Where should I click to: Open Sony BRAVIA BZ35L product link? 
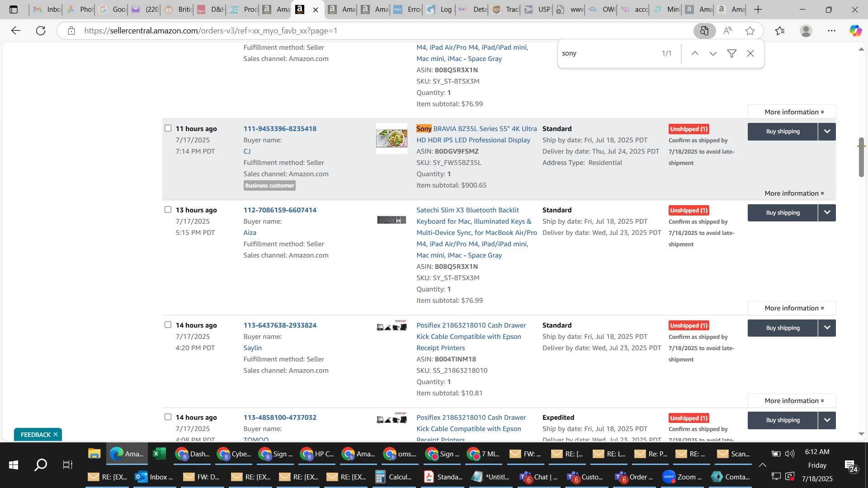click(x=476, y=134)
